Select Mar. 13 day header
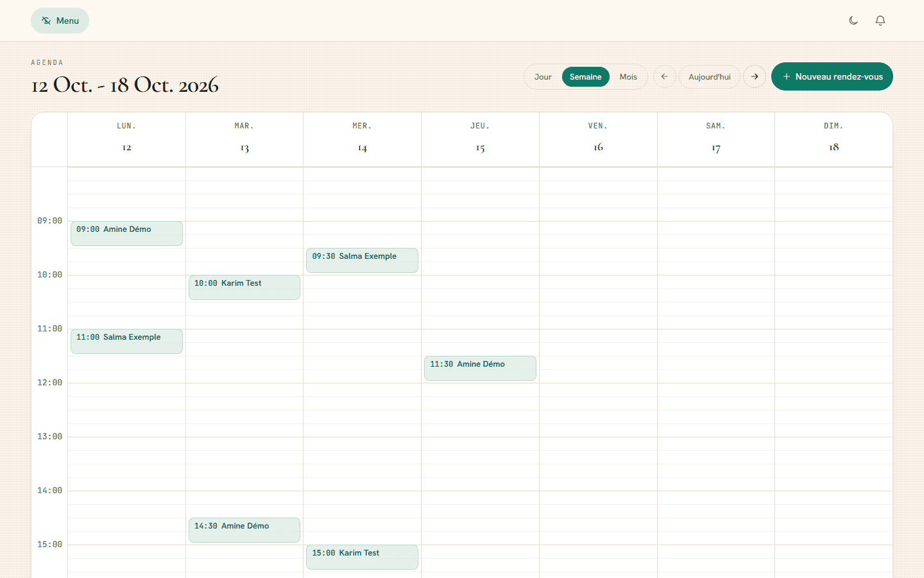Screen dimensions: 924x578 (x=244, y=139)
